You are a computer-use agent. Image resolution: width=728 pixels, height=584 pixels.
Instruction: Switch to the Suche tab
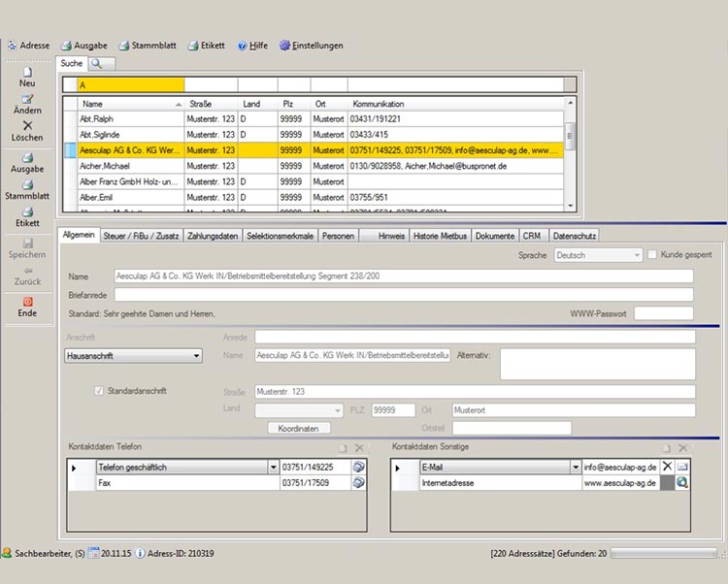click(x=72, y=63)
